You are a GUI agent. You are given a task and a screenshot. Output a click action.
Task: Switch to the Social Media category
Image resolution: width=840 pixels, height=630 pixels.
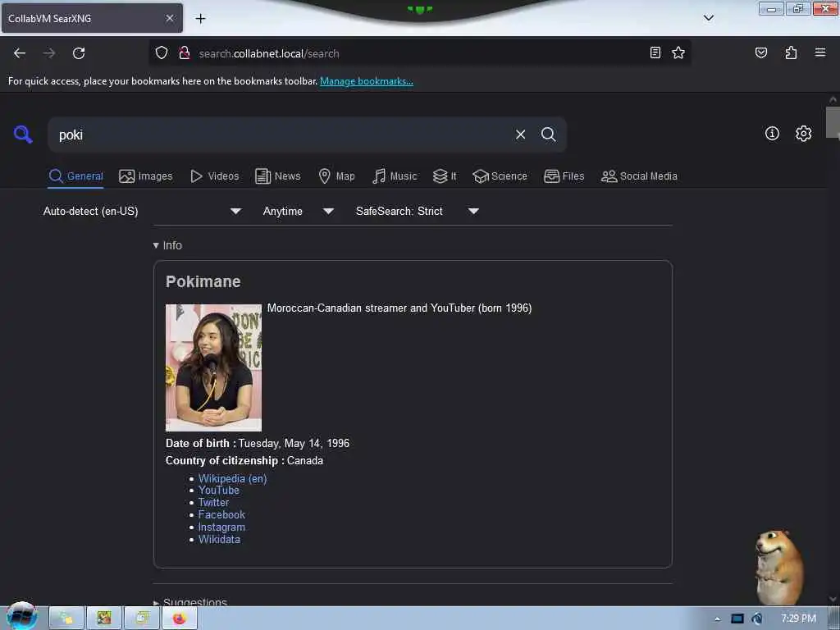[x=639, y=176]
